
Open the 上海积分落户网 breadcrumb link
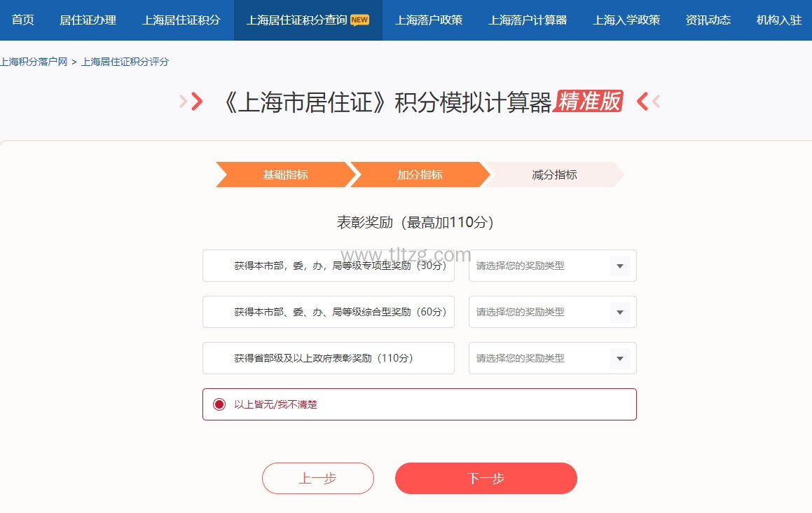pos(34,62)
